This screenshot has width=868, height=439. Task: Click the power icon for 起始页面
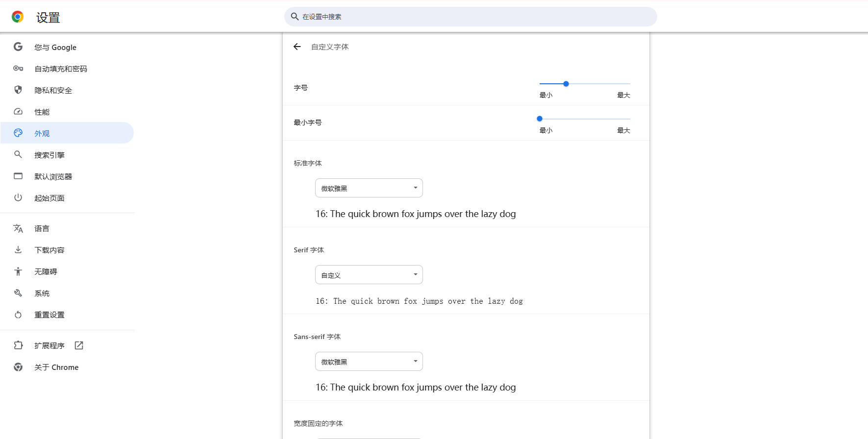pos(18,197)
